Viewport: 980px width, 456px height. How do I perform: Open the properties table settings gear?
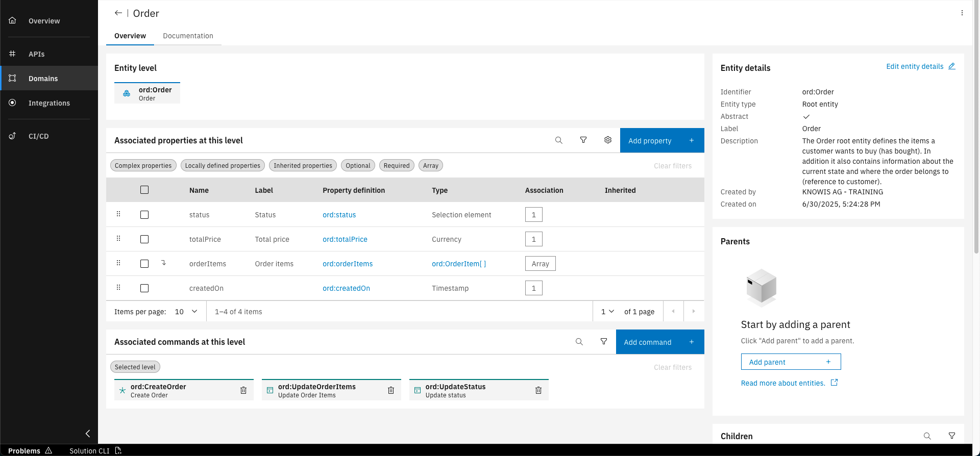pos(608,140)
